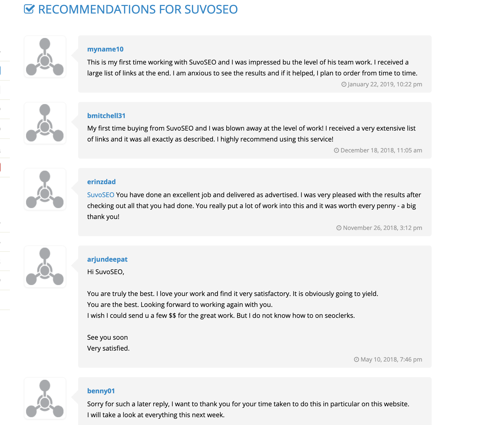This screenshot has width=504, height=425.
Task: Open erinzdad's profile avatar image
Action: 45,189
